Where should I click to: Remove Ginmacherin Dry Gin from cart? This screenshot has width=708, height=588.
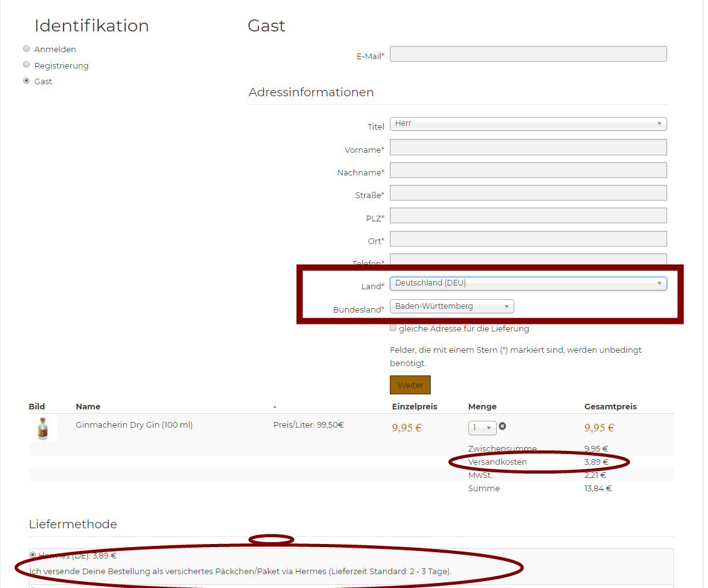[x=502, y=426]
